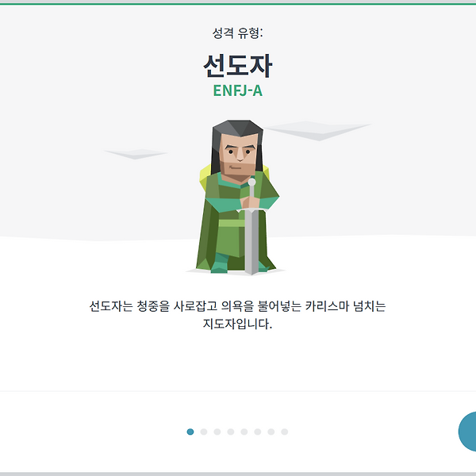Click the character's dark-haired face

tap(238, 152)
